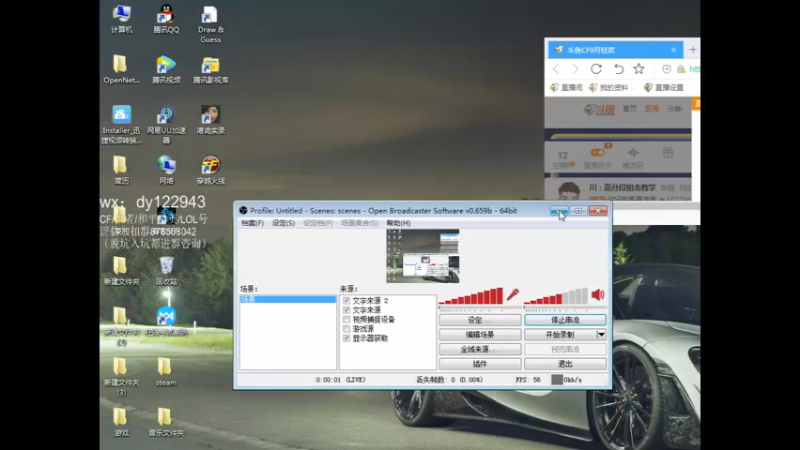This screenshot has width=800, height=450.
Task: Select the 斗鱼CF9月狂欢 browser tab
Action: click(x=615, y=50)
